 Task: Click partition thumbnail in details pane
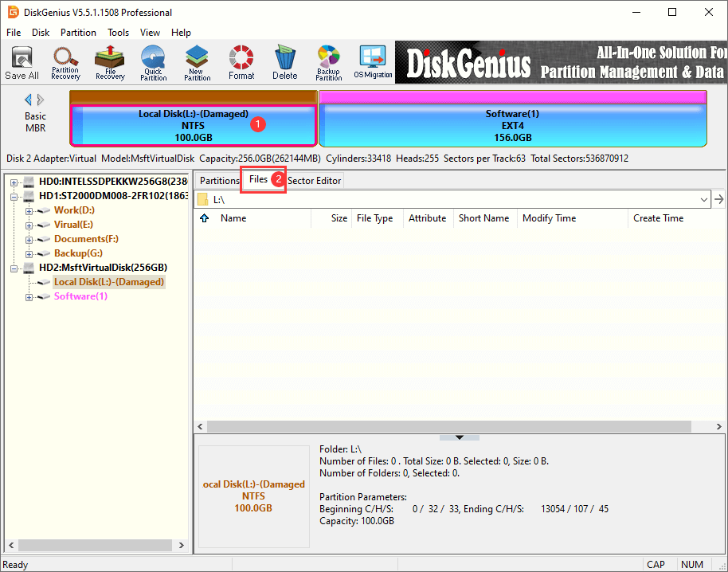point(254,496)
